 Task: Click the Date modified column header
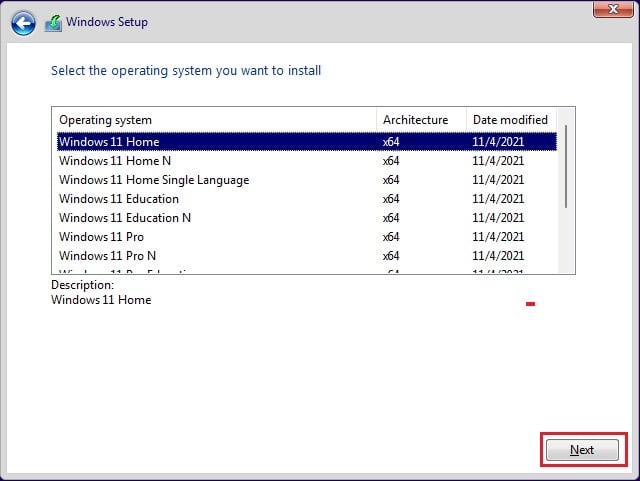tap(511, 120)
